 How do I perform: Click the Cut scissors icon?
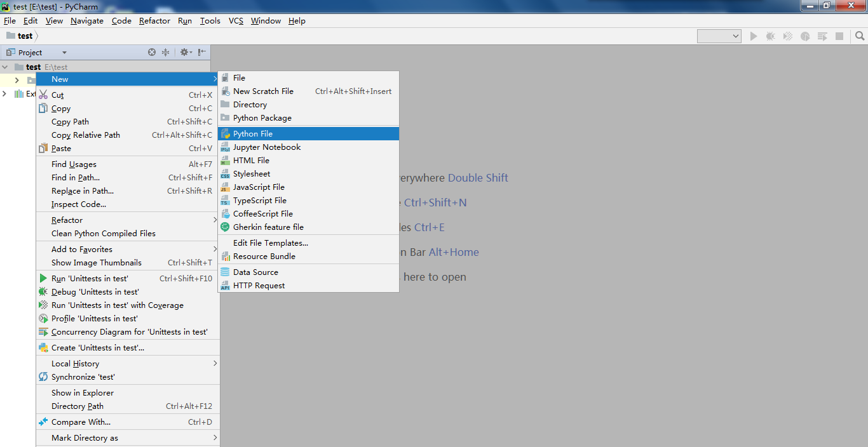coord(43,95)
